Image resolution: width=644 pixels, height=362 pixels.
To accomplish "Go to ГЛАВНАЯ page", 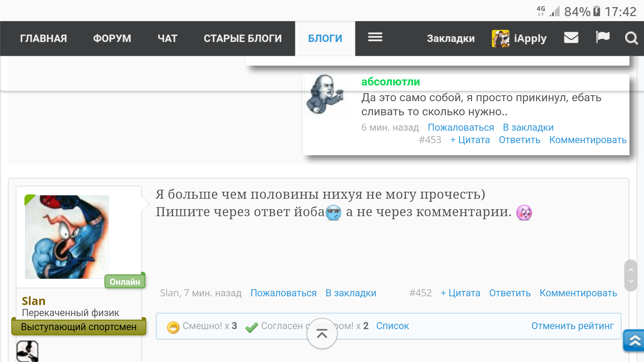I will coord(43,39).
